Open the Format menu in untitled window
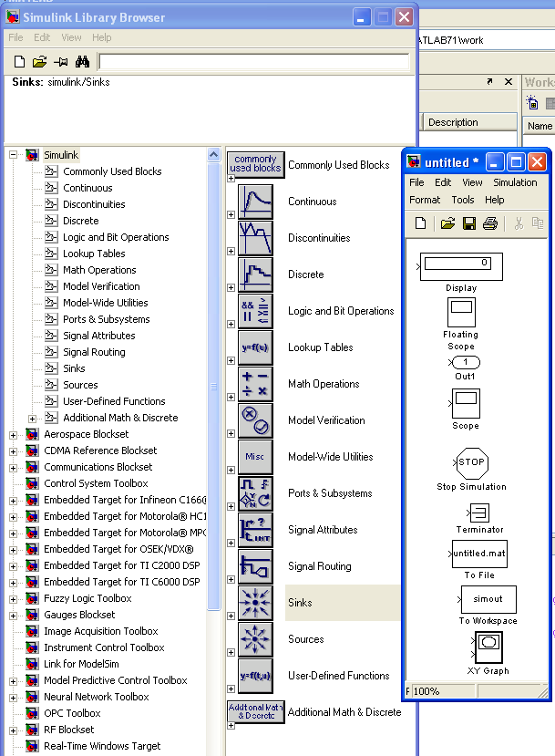555x756 pixels. 425,200
